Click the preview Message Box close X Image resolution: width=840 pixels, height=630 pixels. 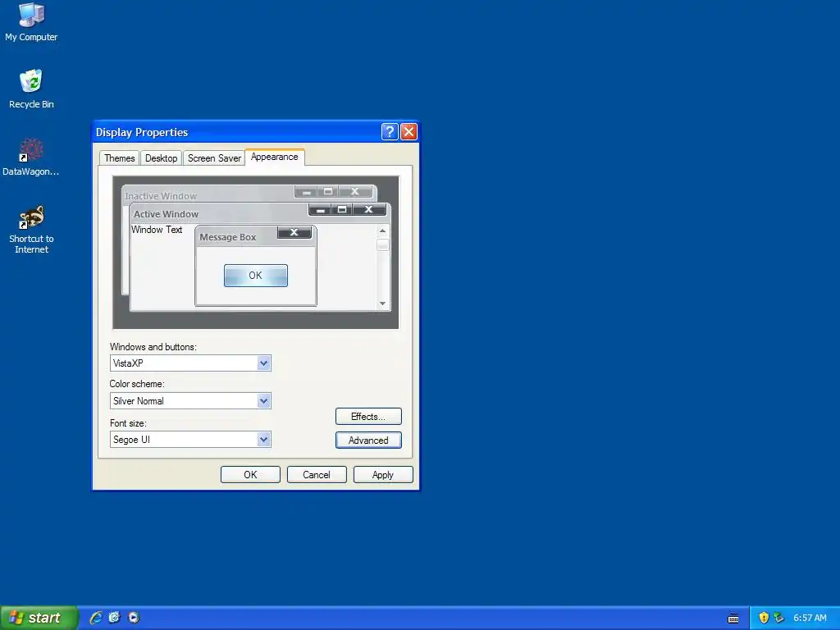click(294, 232)
